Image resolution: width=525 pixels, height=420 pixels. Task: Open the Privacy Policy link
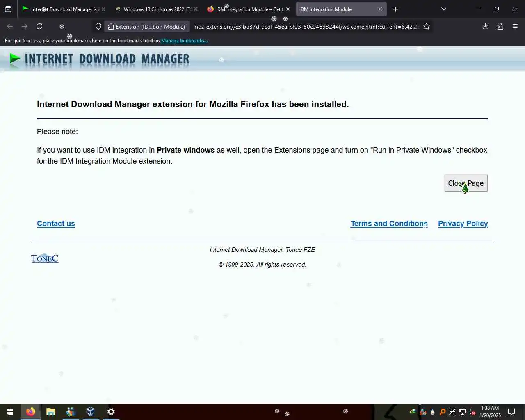[463, 224]
